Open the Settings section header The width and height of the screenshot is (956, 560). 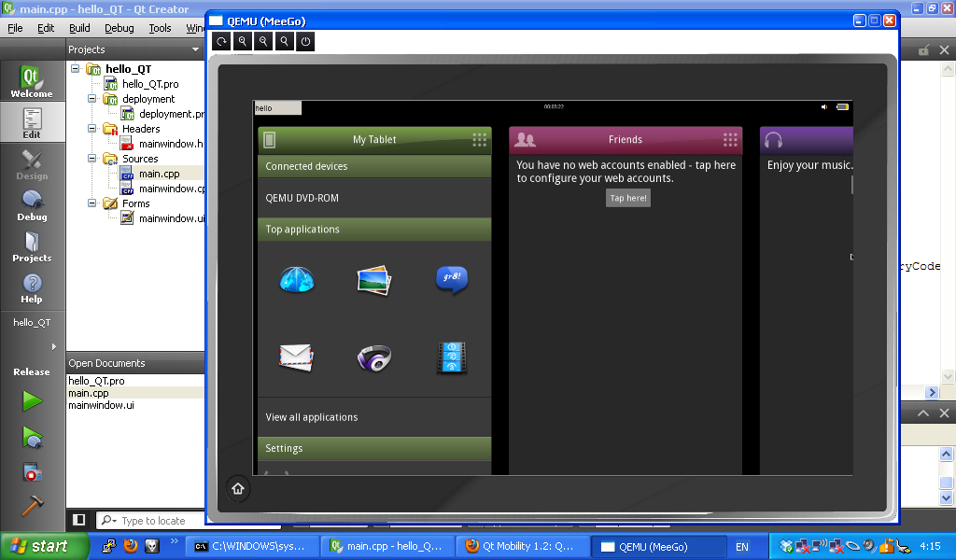(x=374, y=449)
